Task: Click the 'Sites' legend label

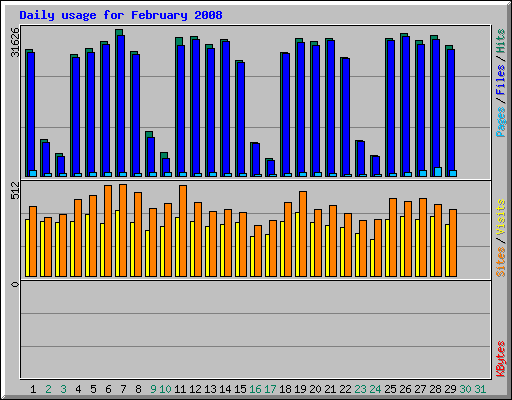Action: tap(501, 262)
